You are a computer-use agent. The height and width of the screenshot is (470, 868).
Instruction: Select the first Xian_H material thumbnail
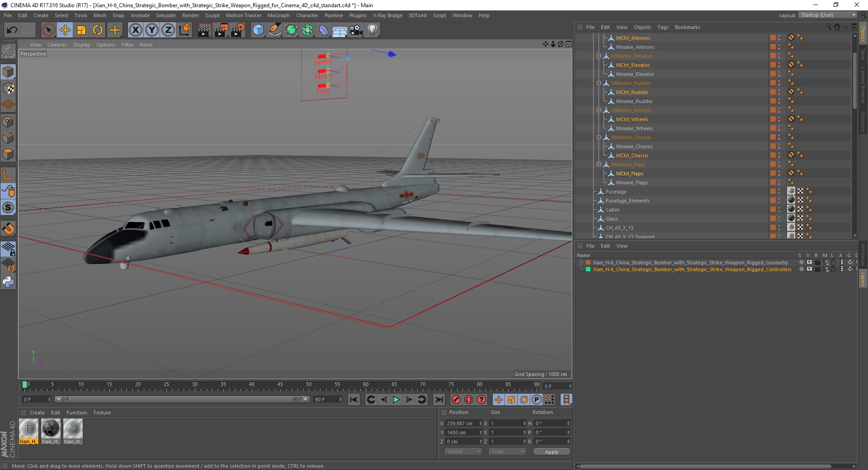tap(28, 431)
